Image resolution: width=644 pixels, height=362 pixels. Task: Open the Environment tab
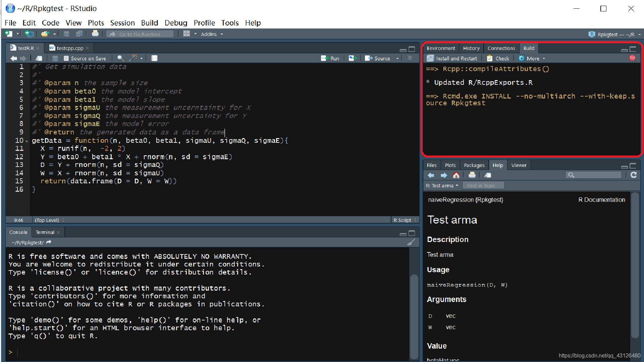coord(441,48)
